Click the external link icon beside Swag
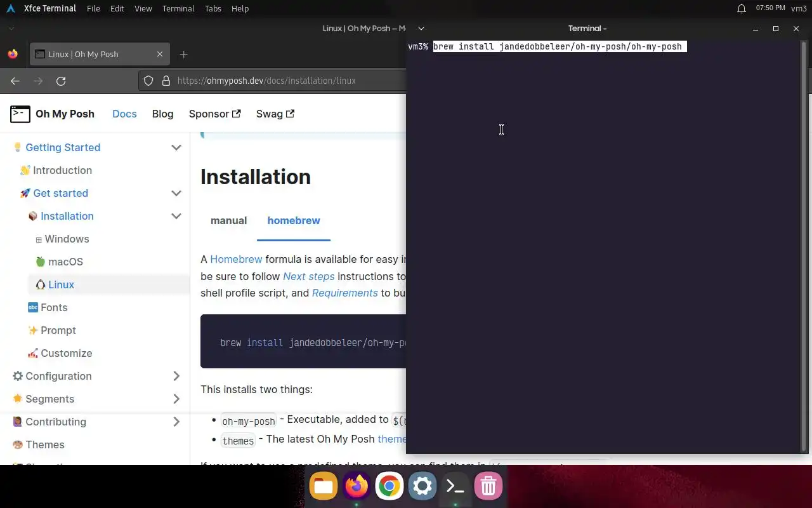 coord(291,114)
